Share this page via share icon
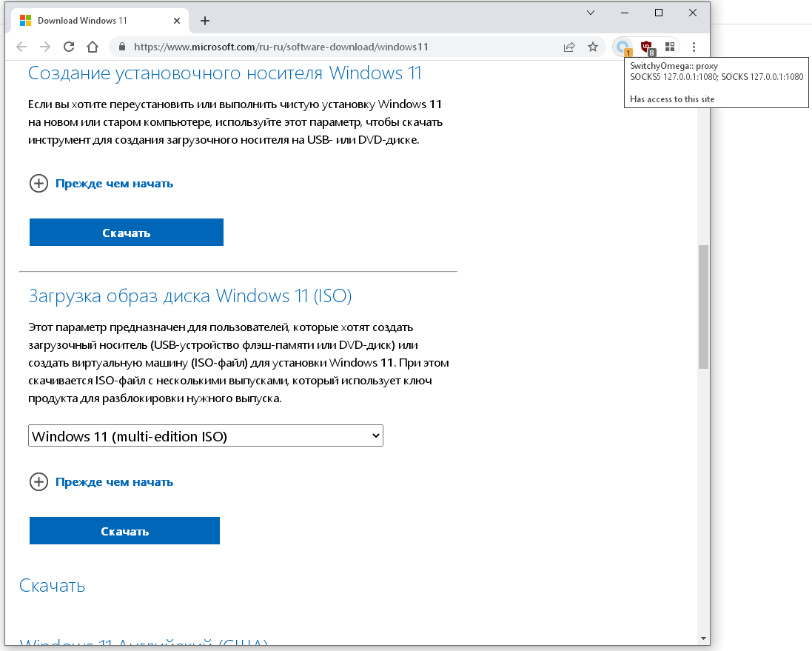 [x=569, y=47]
